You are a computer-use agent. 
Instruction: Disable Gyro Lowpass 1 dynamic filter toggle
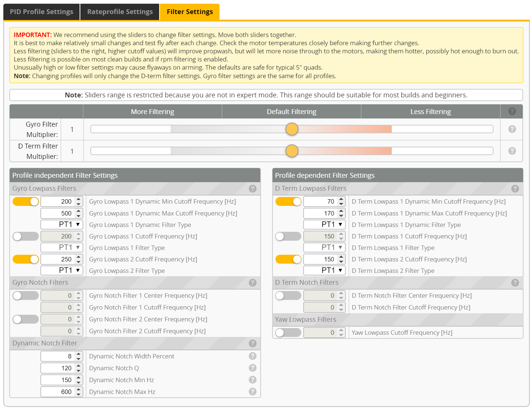pos(26,201)
